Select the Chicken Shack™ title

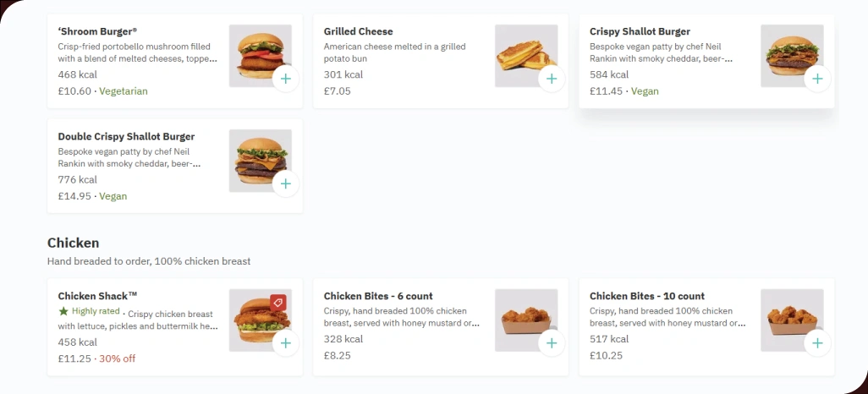[x=97, y=296]
